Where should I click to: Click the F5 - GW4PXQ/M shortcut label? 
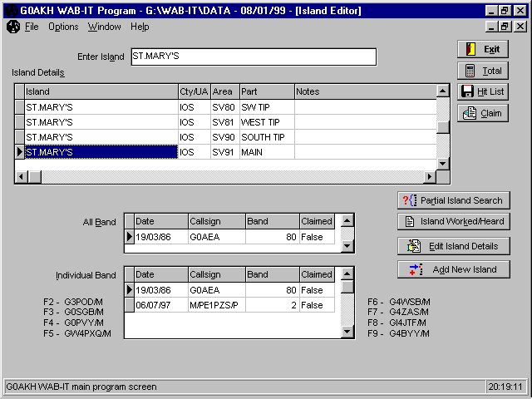(77, 333)
